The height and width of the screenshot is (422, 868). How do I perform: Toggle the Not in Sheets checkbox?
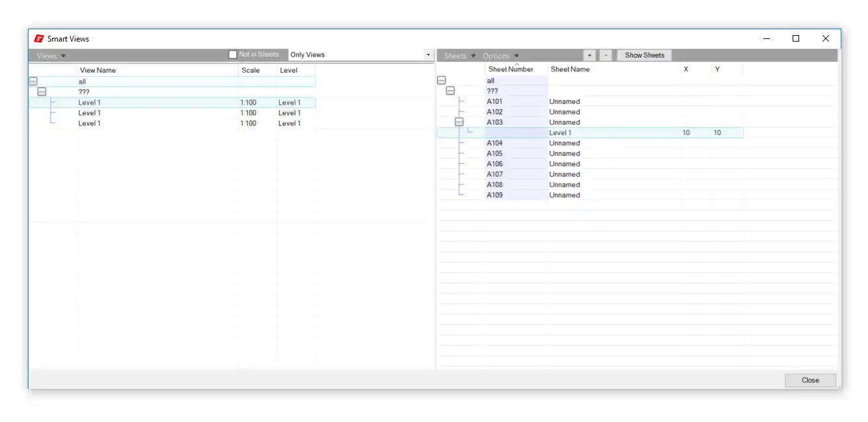click(233, 55)
